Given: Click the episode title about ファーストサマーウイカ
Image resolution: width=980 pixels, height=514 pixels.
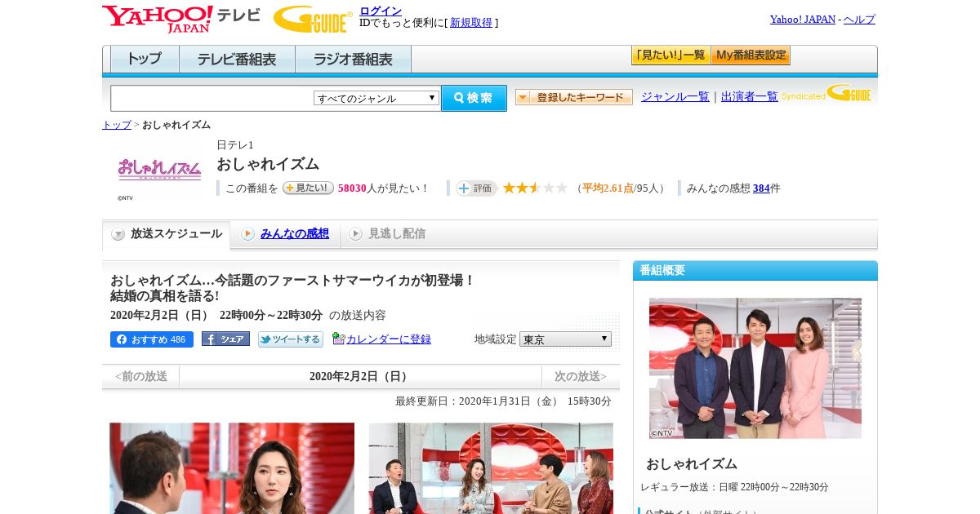Looking at the screenshot, I should pos(292,288).
